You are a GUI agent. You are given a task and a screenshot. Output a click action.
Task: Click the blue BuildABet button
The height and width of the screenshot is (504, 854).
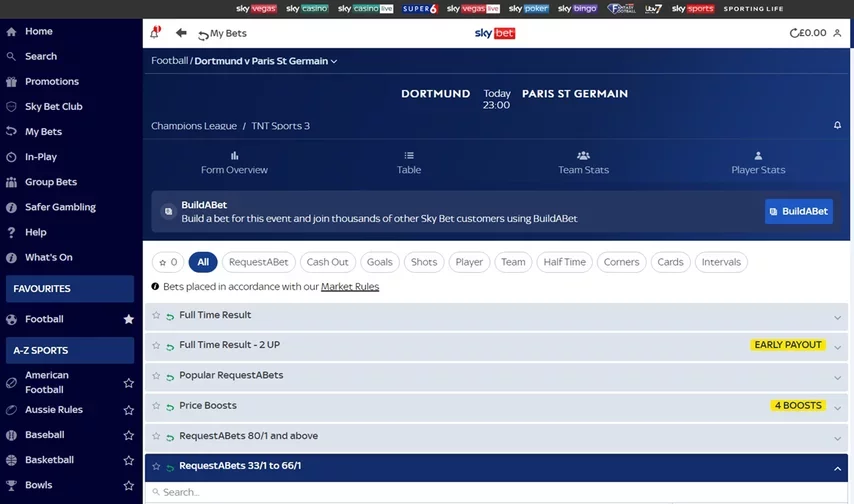point(798,211)
